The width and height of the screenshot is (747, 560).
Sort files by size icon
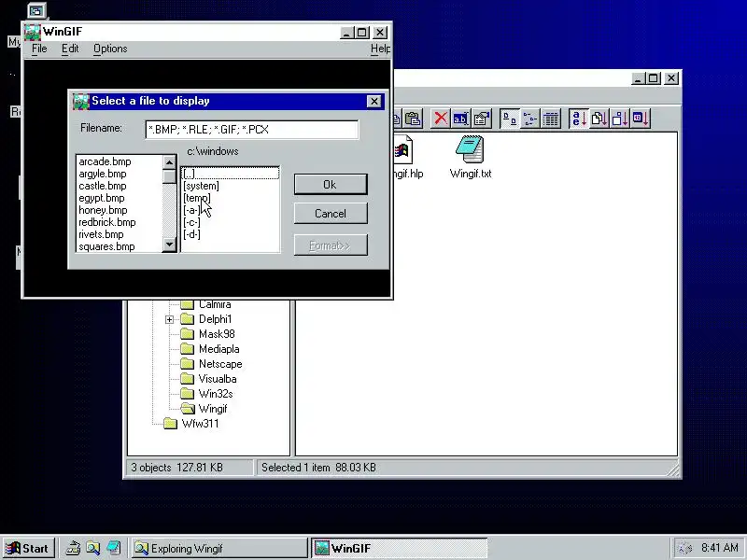(619, 119)
